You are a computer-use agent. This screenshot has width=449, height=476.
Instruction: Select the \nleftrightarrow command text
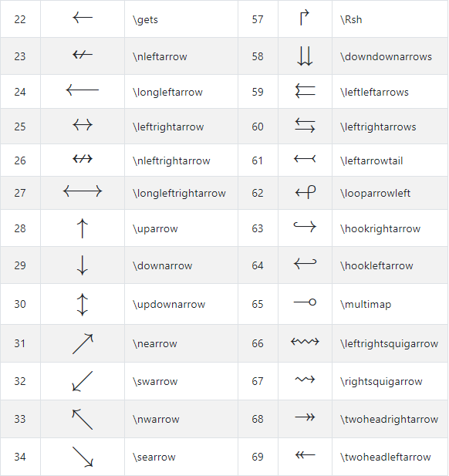171,160
